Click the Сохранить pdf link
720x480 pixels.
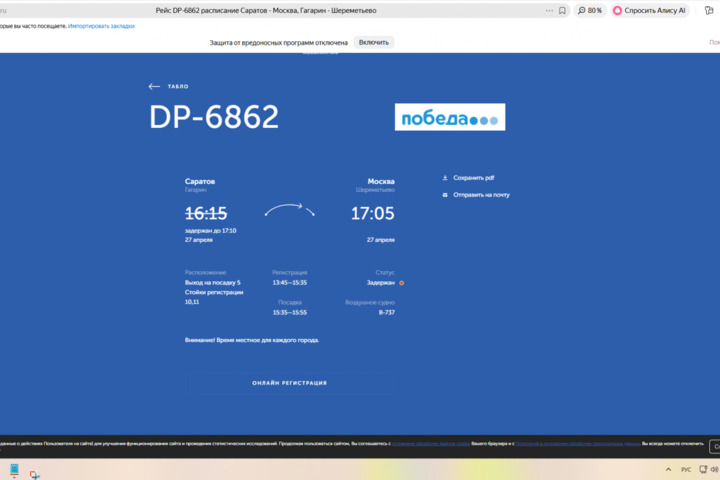(x=474, y=178)
